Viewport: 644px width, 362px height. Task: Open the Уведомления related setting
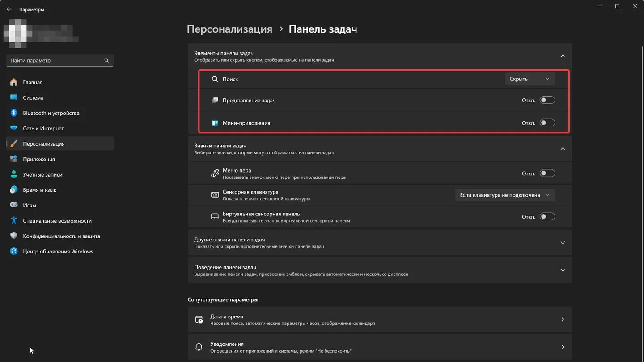tap(380, 347)
